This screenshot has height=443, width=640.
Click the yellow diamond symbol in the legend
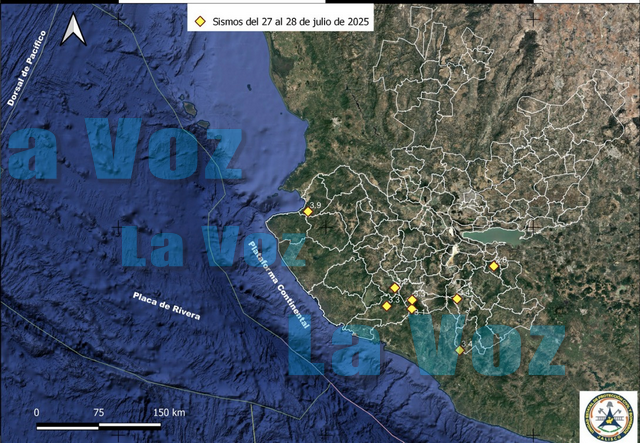tap(200, 20)
